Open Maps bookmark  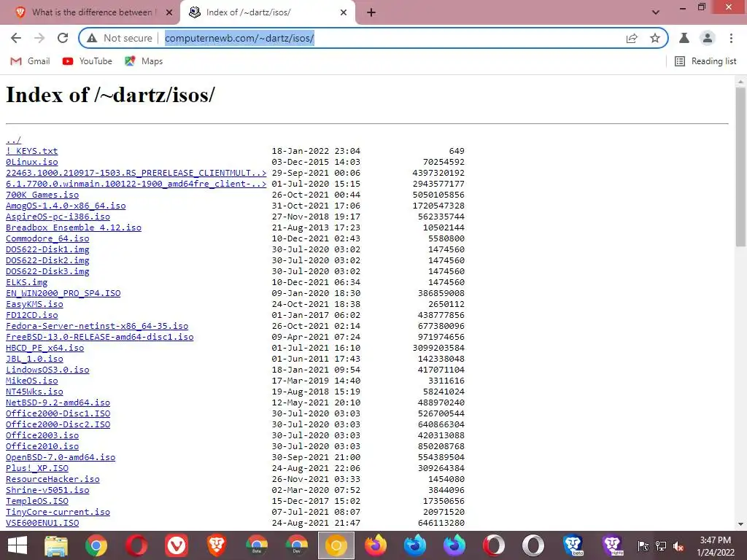pos(144,61)
